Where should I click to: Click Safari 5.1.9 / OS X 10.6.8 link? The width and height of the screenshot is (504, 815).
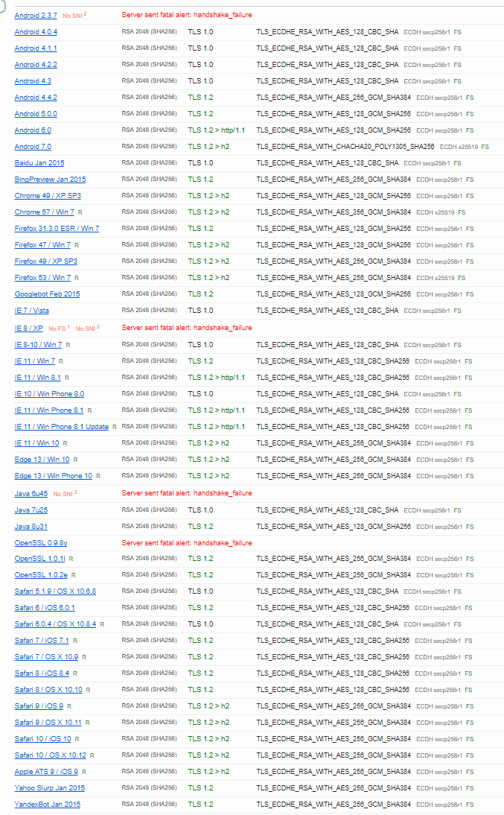point(55,592)
